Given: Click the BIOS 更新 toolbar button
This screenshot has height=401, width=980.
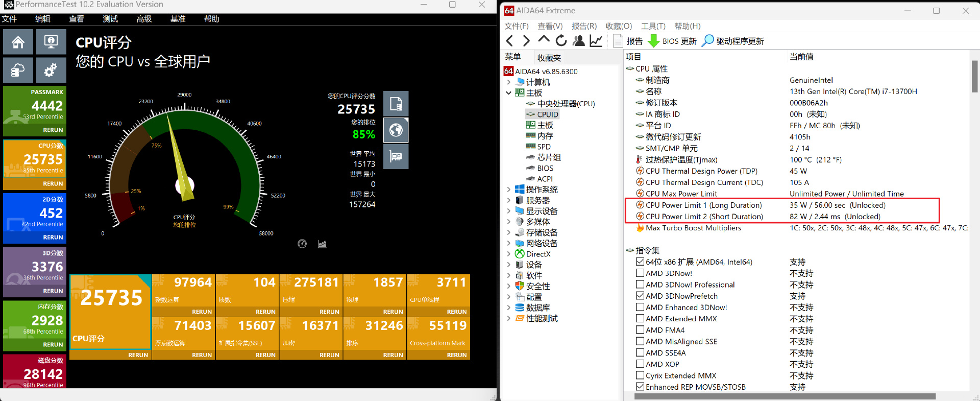Looking at the screenshot, I should click(672, 41).
